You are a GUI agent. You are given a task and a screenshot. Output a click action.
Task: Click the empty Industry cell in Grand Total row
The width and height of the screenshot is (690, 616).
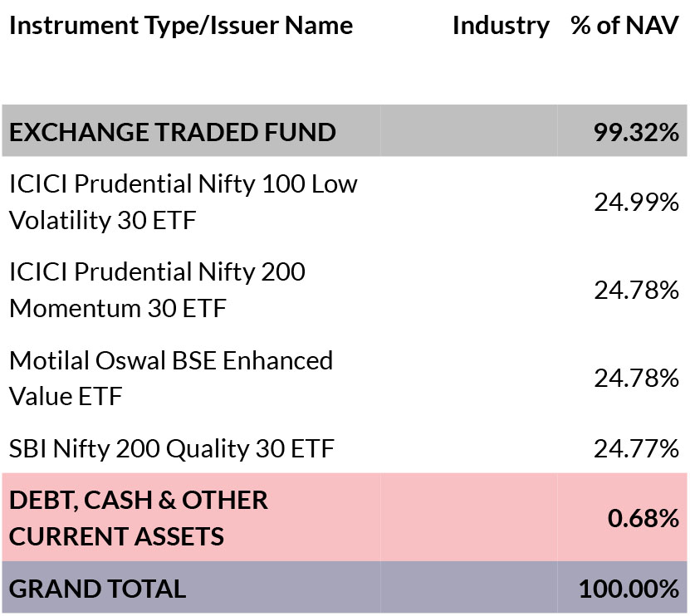(x=469, y=589)
